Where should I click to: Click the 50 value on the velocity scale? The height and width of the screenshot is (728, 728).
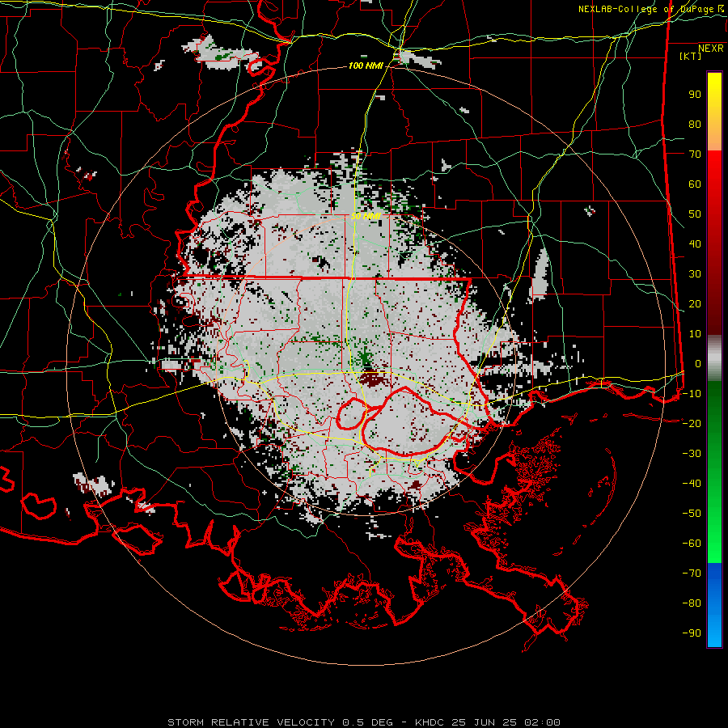(x=695, y=214)
